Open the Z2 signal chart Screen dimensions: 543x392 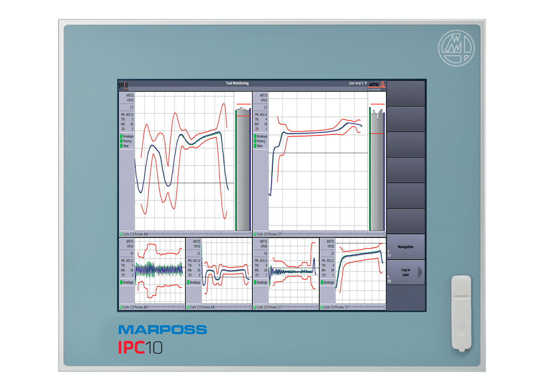361,271
